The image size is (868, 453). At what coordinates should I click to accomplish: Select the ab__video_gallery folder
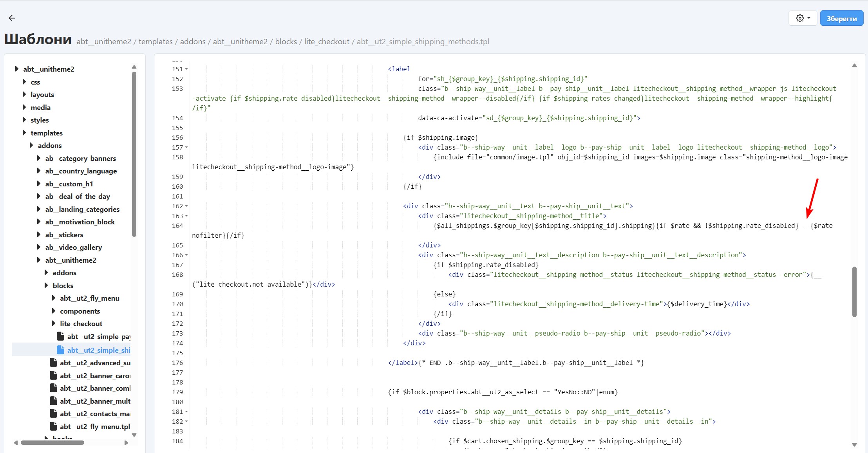click(x=73, y=247)
